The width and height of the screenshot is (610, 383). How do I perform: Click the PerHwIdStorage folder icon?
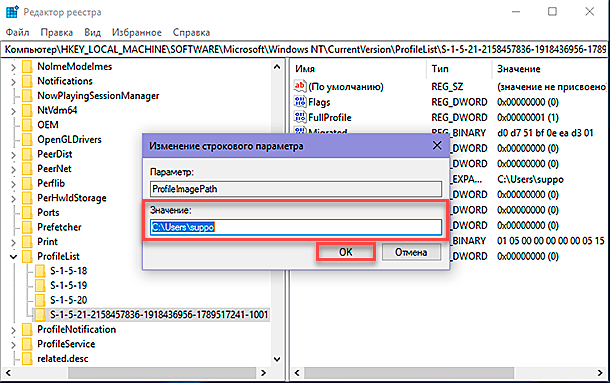(27, 198)
